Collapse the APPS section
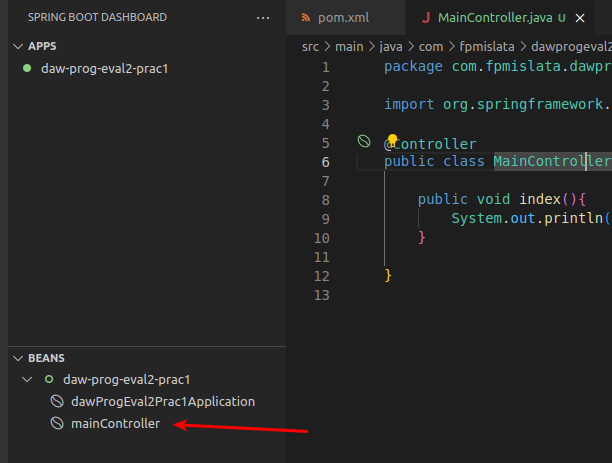Screen dimensions: 612x463 coord(18,46)
